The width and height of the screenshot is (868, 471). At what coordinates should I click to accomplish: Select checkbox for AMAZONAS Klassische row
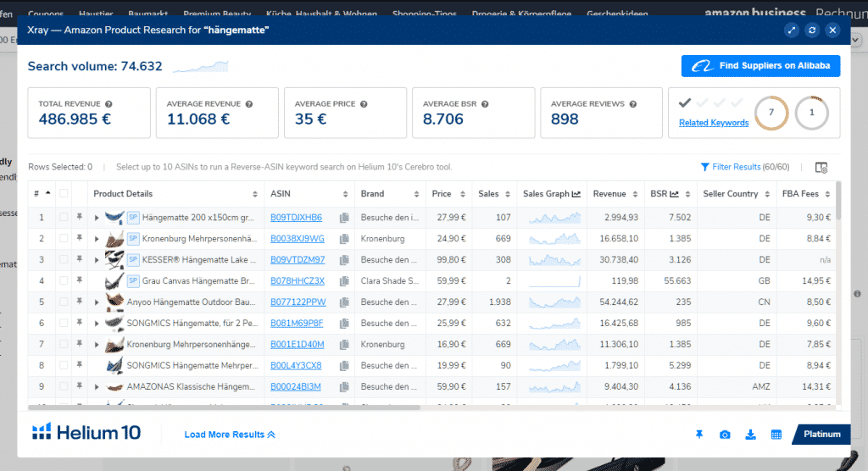pyautogui.click(x=64, y=387)
